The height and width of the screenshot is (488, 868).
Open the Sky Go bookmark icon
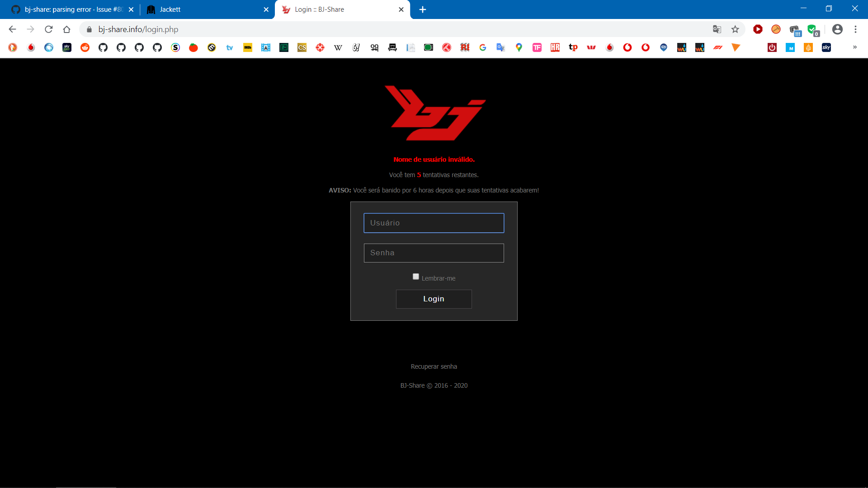point(67,47)
